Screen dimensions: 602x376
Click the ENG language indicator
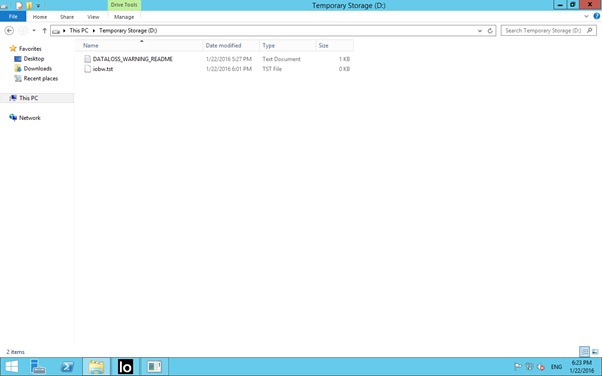tap(556, 367)
